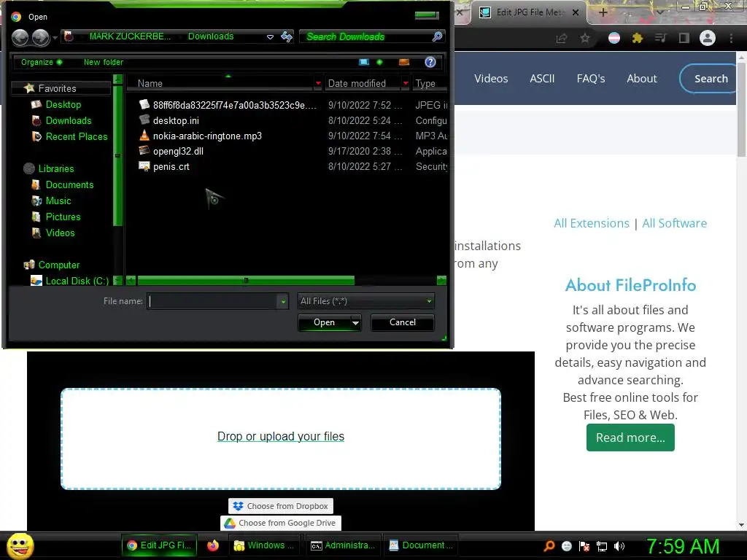Open Pictures library
Screen dimensions: 747x560
coord(63,217)
